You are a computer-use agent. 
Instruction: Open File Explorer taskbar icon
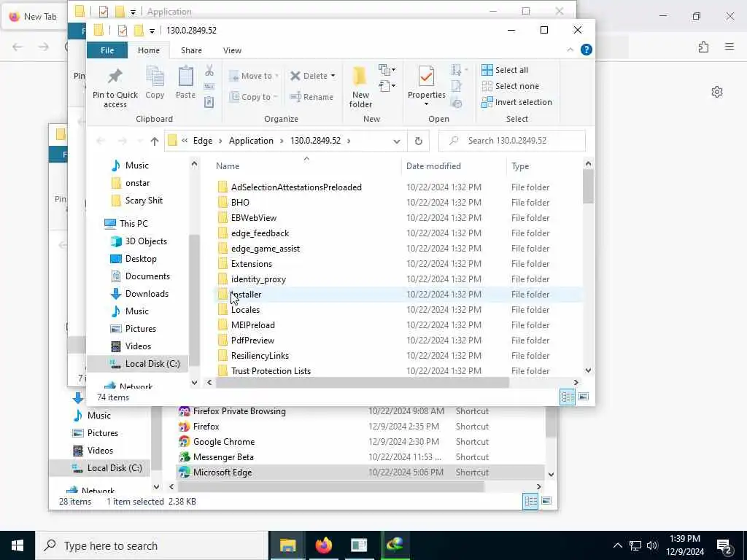pyautogui.click(x=287, y=545)
